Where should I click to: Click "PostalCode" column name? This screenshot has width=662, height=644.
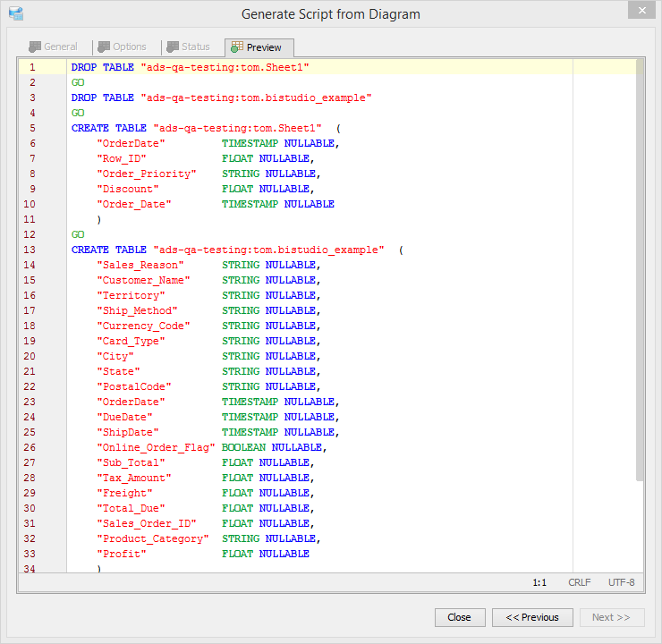click(134, 386)
